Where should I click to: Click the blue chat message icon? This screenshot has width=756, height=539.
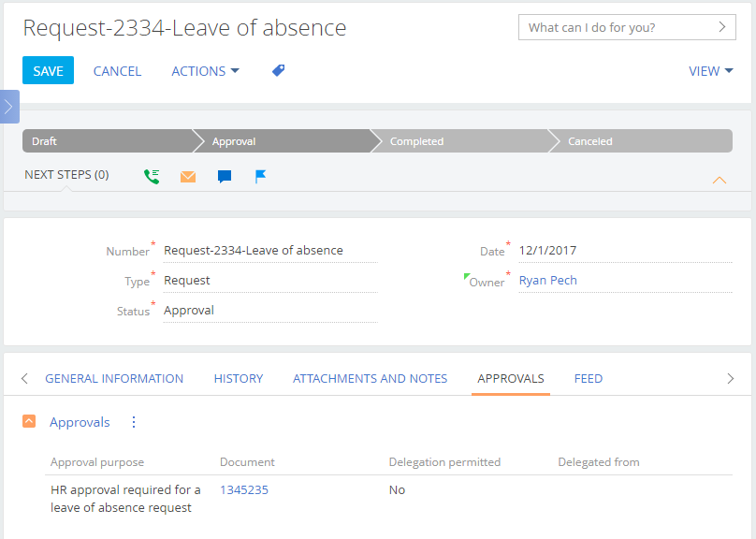pos(225,177)
